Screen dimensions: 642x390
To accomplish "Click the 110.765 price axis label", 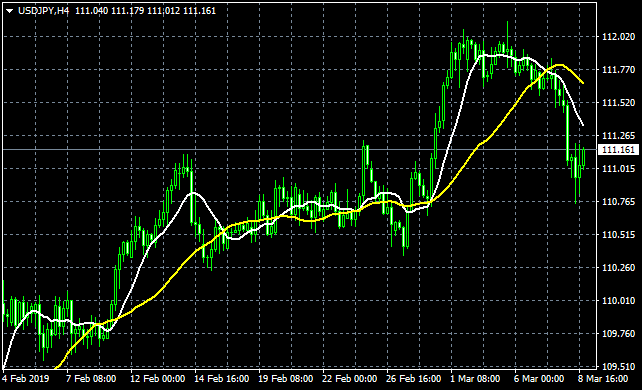I will click(618, 202).
